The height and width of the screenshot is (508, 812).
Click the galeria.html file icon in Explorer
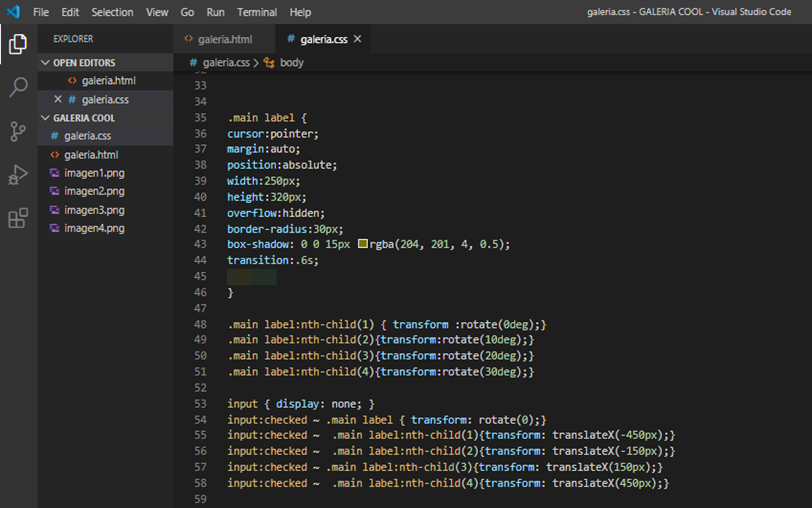(x=55, y=155)
